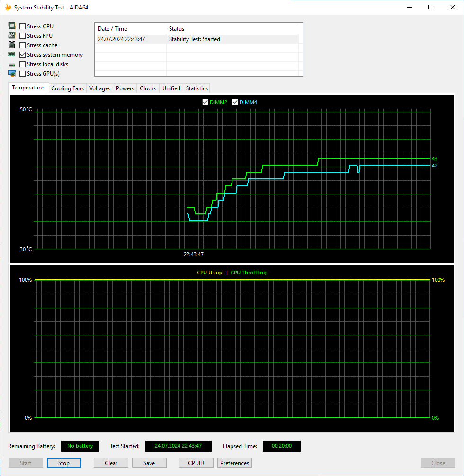
Task: Enable the Stress cache checkbox
Action: pos(22,45)
